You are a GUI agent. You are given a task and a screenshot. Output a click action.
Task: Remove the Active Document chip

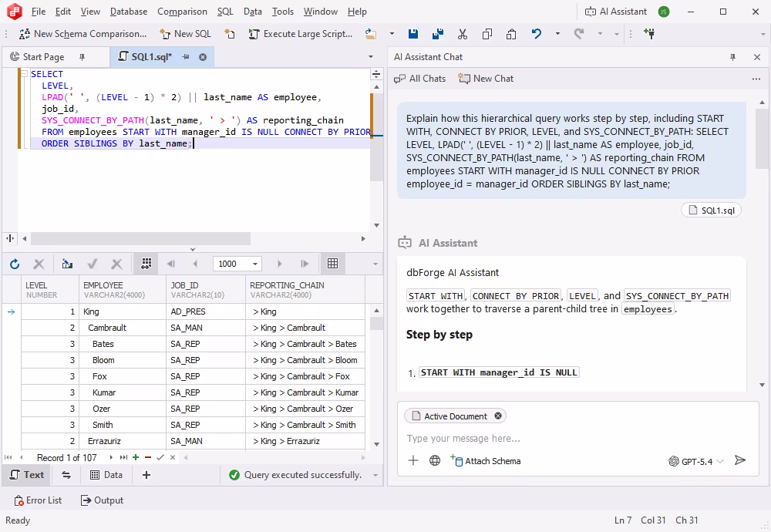(x=498, y=416)
